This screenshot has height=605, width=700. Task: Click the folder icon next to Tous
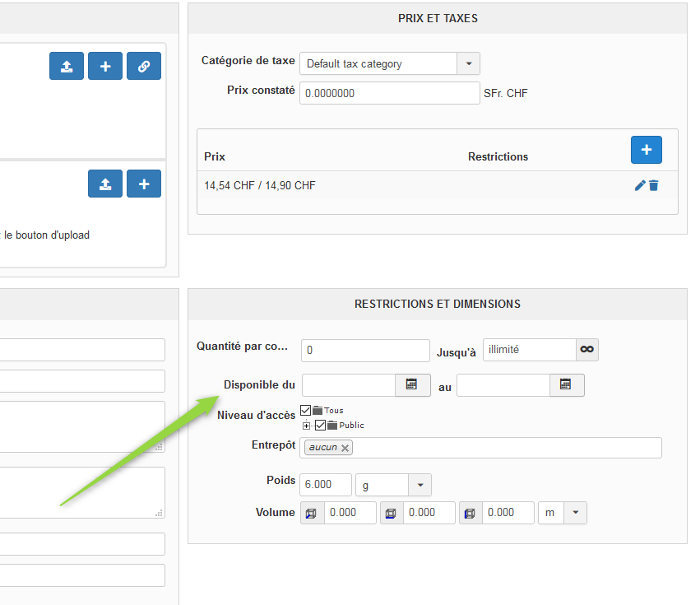coord(318,410)
